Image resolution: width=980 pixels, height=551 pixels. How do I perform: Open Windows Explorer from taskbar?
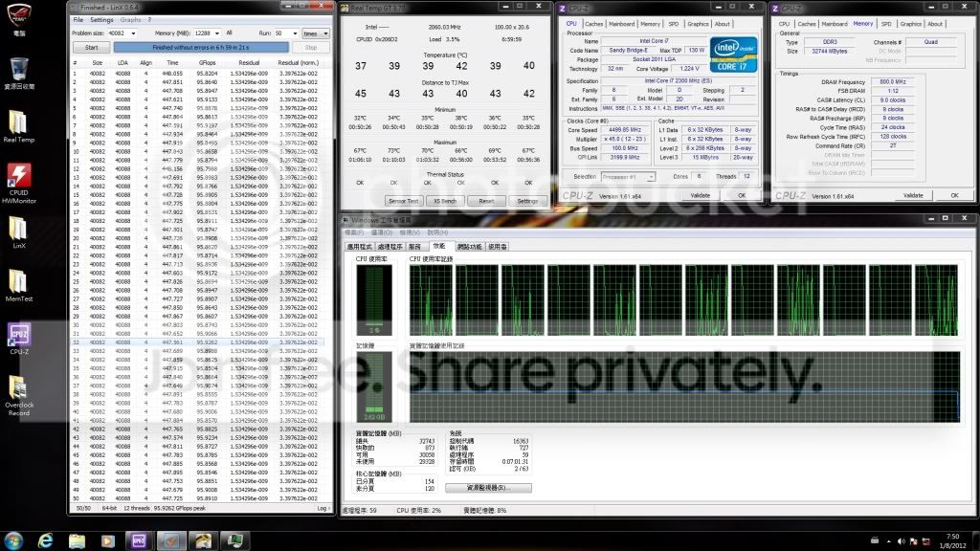click(x=77, y=540)
